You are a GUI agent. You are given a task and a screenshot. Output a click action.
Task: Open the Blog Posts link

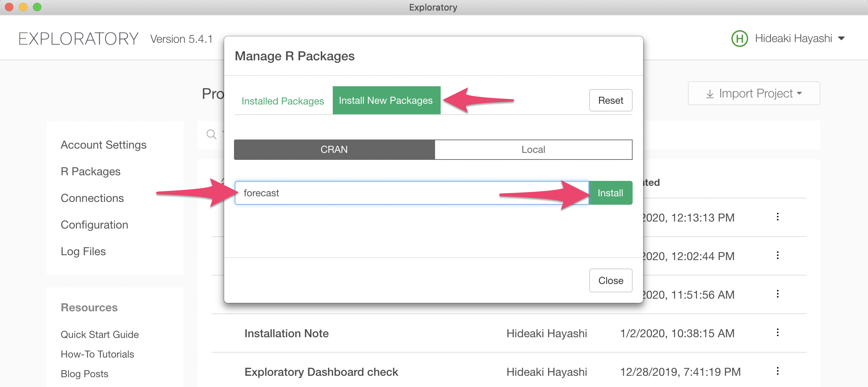pyautogui.click(x=84, y=374)
